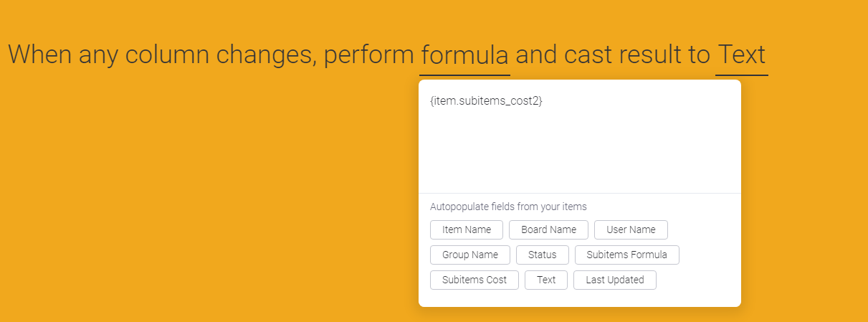Click blank white space below the field chips

(x=579, y=298)
